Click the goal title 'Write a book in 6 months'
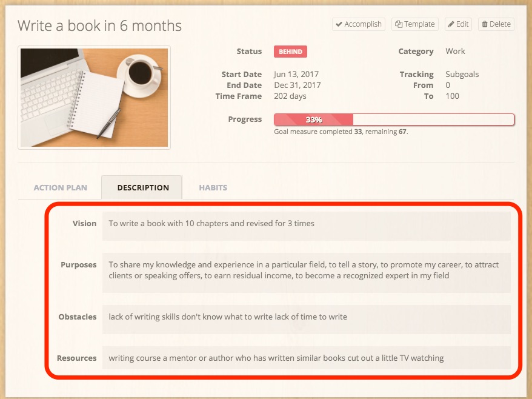532x399 pixels. click(99, 26)
